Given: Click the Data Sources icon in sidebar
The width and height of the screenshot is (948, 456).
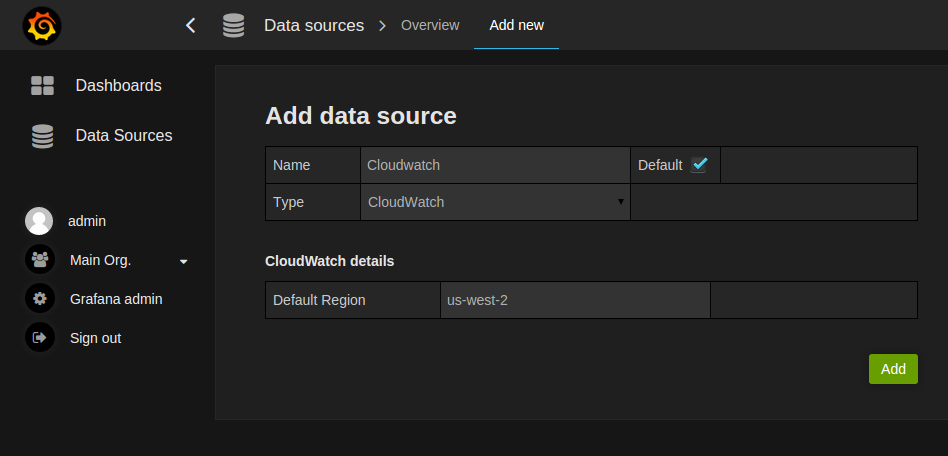Looking at the screenshot, I should tap(42, 136).
